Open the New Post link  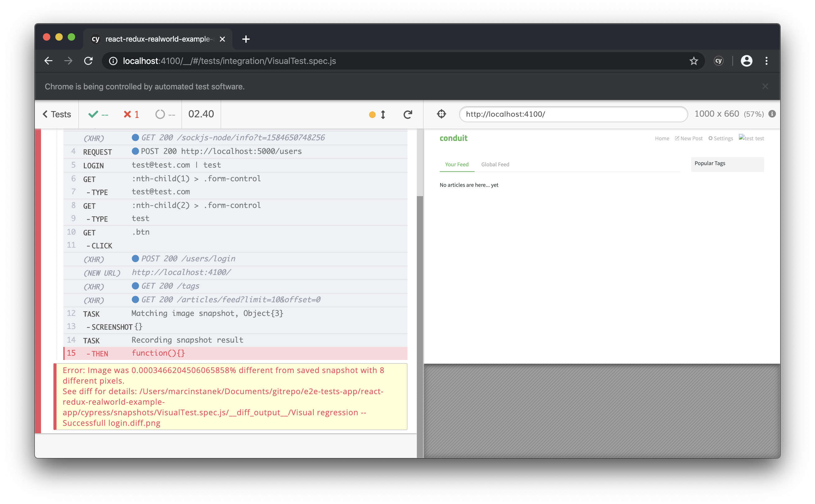coord(689,138)
